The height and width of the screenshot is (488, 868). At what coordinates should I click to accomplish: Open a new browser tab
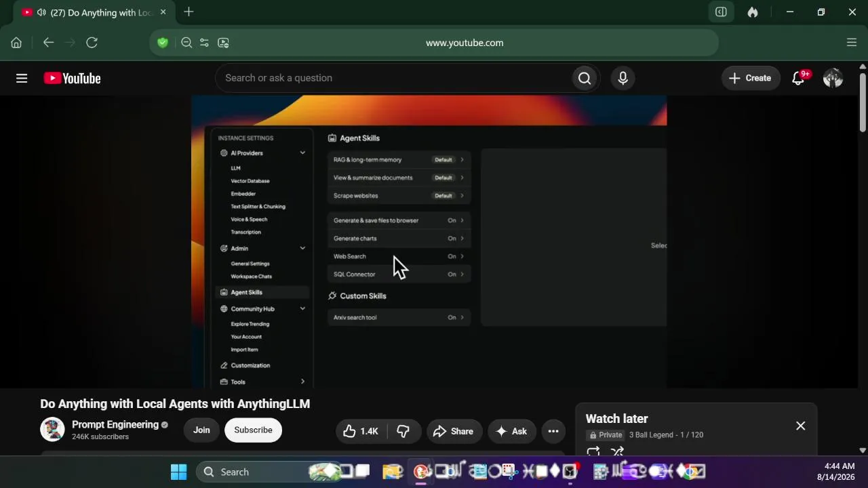coord(189,12)
